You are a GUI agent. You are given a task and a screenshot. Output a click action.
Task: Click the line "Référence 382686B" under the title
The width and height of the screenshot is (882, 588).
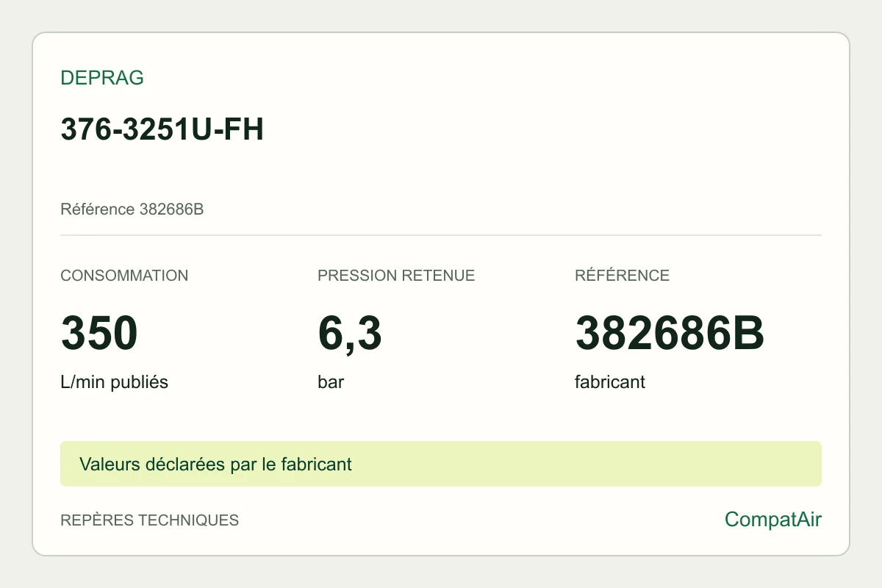132,209
